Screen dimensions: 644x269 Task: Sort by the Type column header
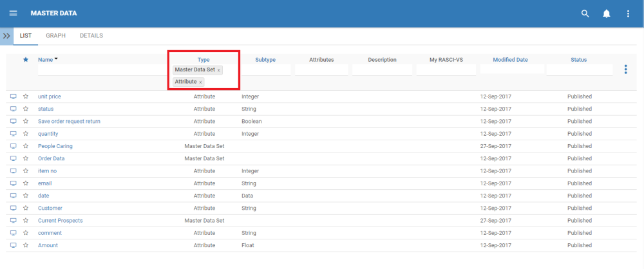pos(204,60)
